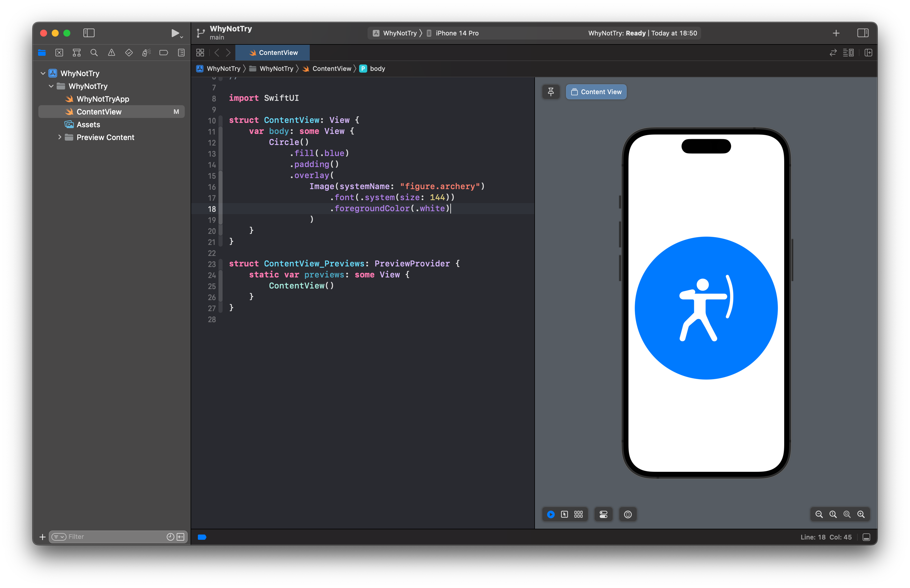910x588 pixels.
Task: Click the device orientation toggle icon
Action: (x=628, y=514)
